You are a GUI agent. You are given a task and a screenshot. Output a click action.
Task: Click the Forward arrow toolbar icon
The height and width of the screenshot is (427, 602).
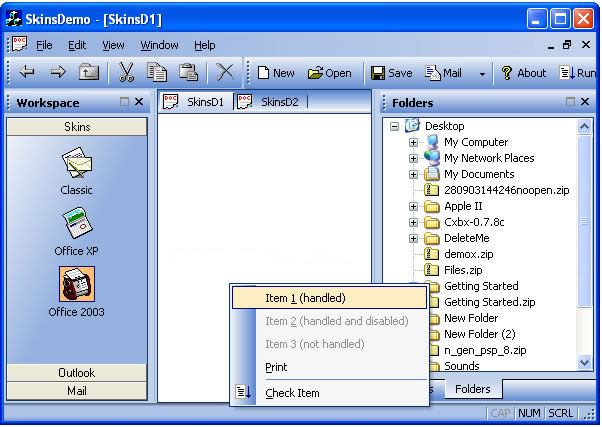click(58, 72)
